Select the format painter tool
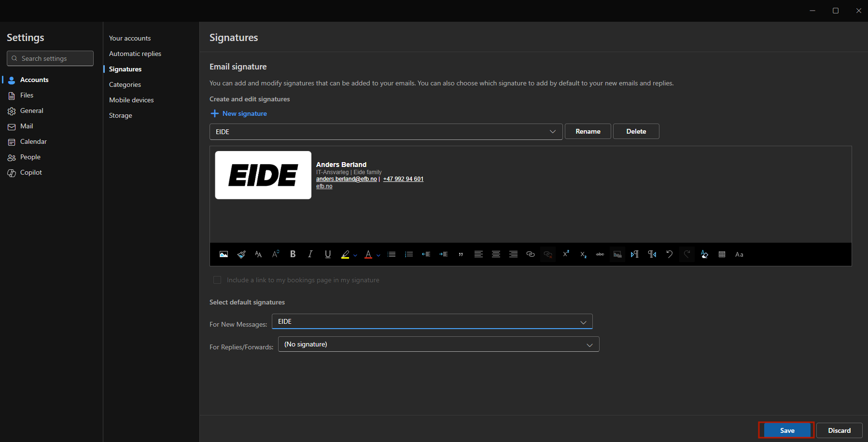The height and width of the screenshot is (442, 868). pos(241,254)
